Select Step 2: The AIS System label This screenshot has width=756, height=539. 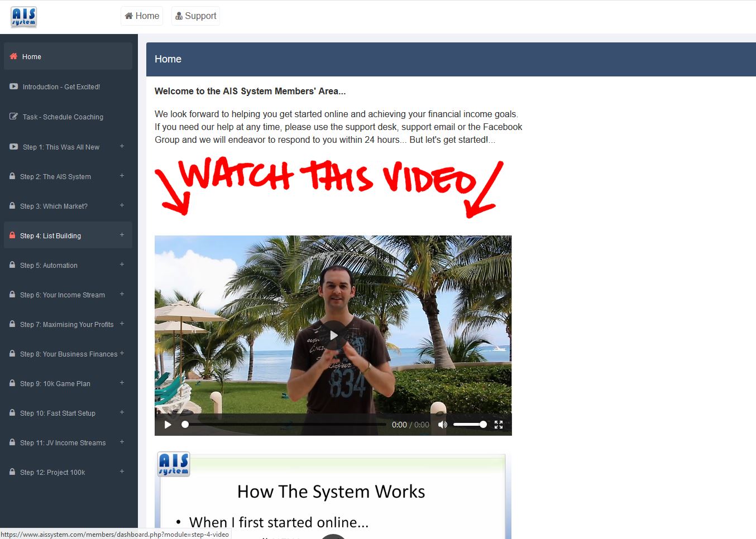coord(55,177)
